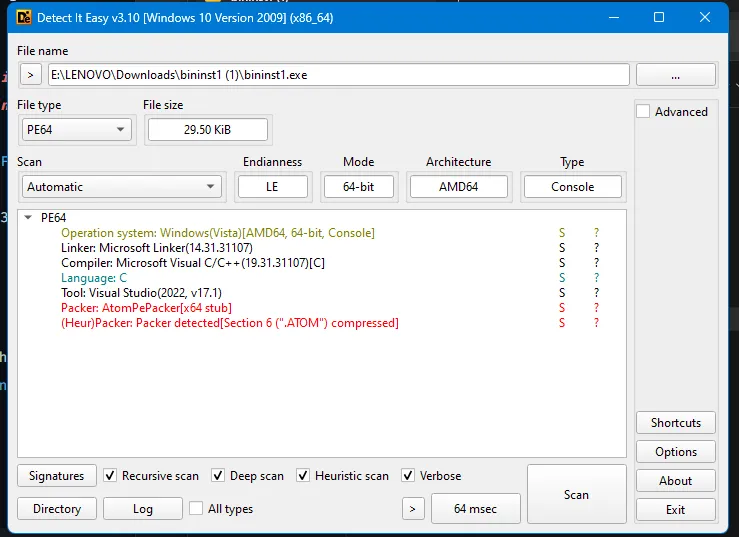Click the Architecture AMD64 button
The height and width of the screenshot is (537, 739).
(x=459, y=187)
